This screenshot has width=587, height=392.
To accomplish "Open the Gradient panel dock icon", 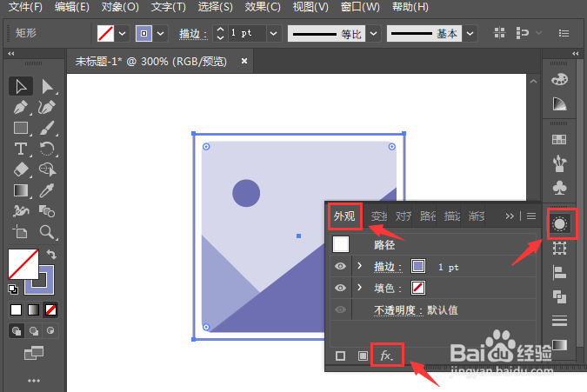I will point(559,344).
